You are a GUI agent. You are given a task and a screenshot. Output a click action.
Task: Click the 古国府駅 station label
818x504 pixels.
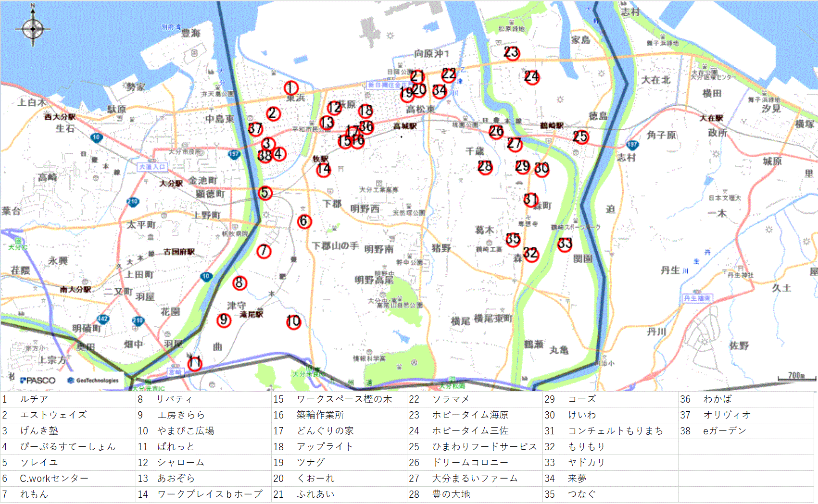click(179, 252)
